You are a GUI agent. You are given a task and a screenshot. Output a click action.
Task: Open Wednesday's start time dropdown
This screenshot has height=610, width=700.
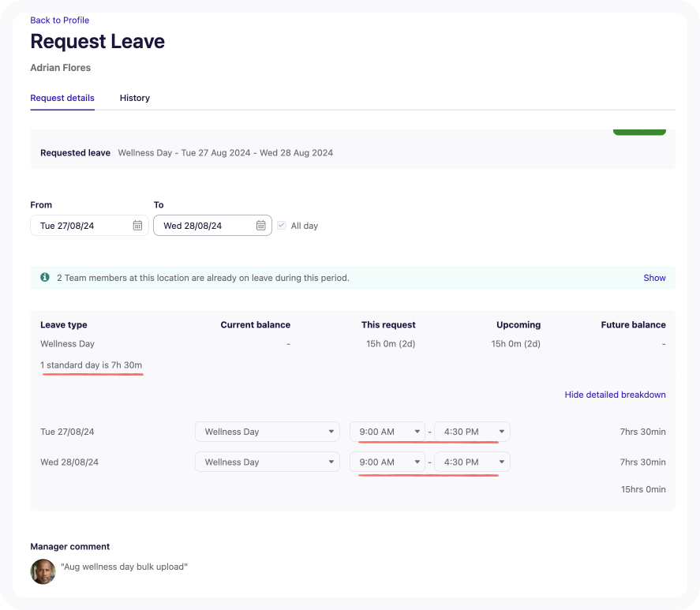387,462
